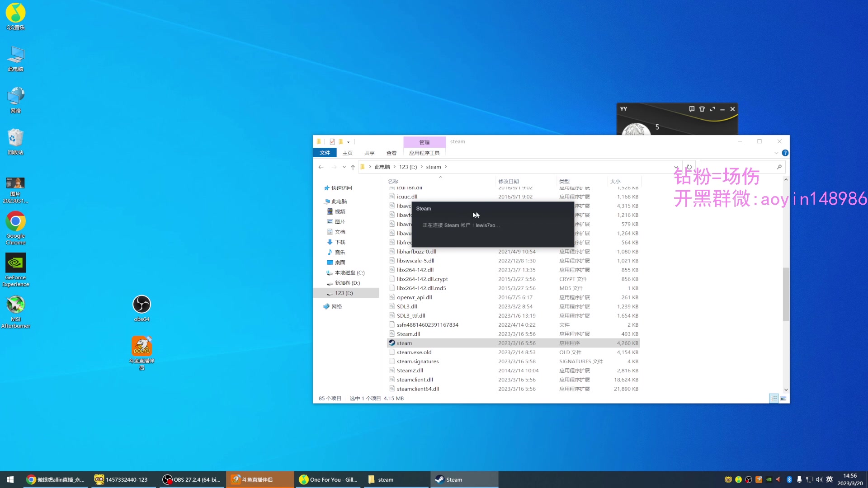The width and height of the screenshot is (868, 488).
Task: Sort by 修改日期 column header
Action: pos(526,181)
